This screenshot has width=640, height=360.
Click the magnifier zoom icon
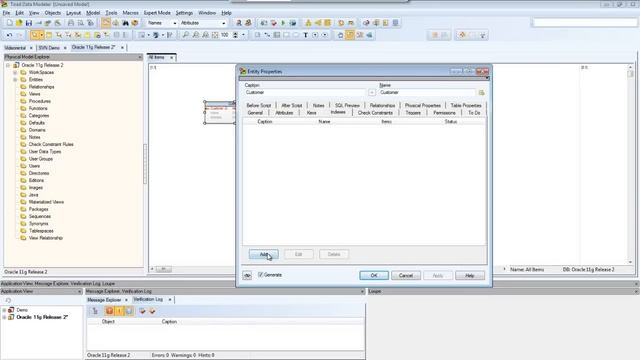pyautogui.click(x=186, y=35)
